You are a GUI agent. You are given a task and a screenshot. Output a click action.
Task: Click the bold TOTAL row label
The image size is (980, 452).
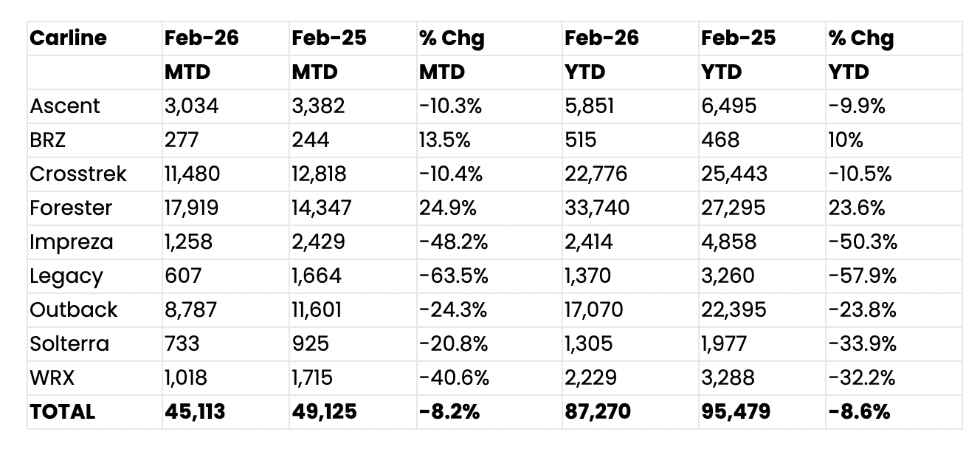63,411
